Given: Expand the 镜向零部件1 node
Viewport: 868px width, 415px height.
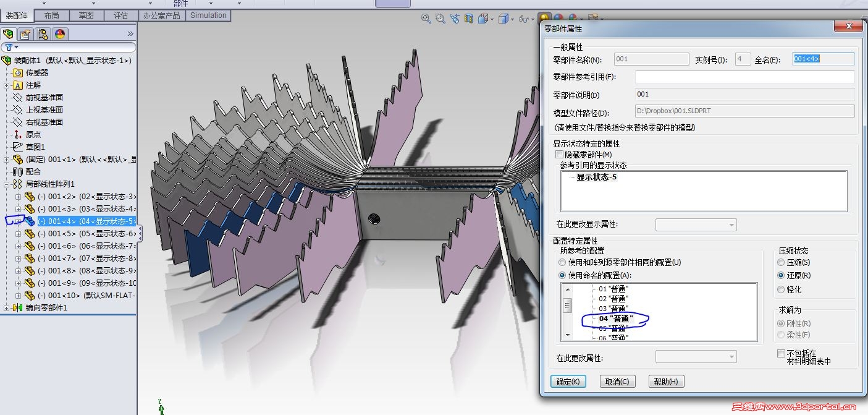Looking at the screenshot, I should click(x=7, y=308).
